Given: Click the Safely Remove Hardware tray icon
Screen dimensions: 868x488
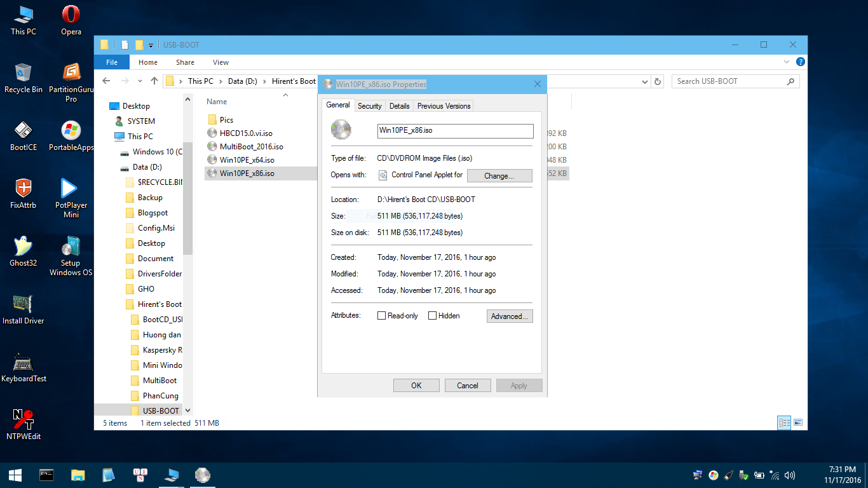Looking at the screenshot, I should pyautogui.click(x=743, y=475).
